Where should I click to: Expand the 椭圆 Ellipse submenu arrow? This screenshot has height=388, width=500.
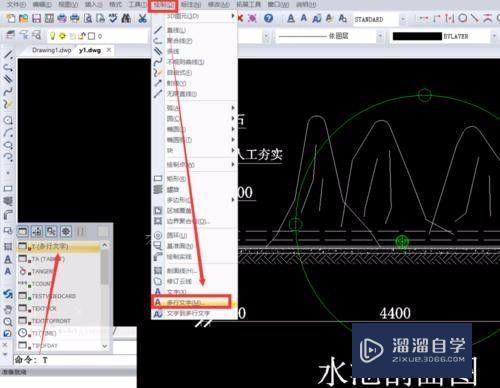pos(233,129)
